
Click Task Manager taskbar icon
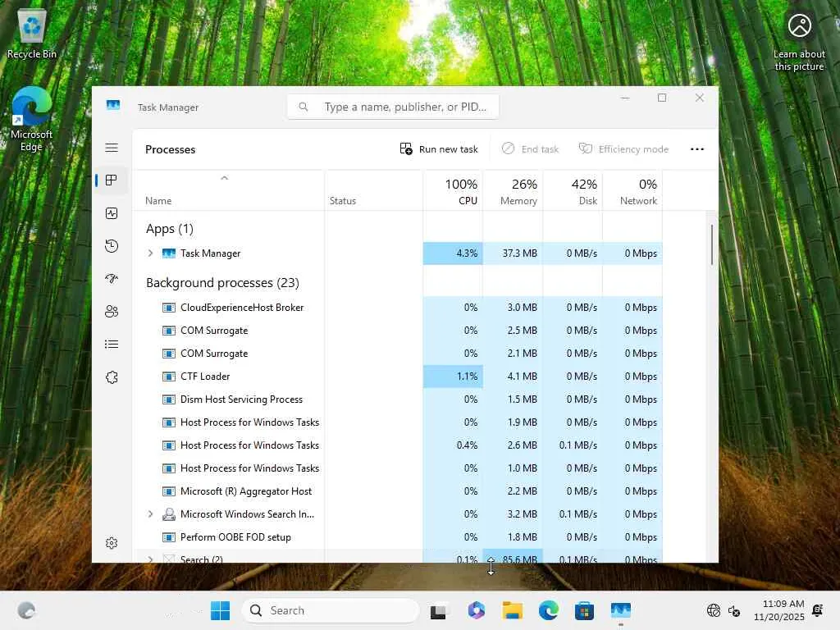tap(621, 610)
